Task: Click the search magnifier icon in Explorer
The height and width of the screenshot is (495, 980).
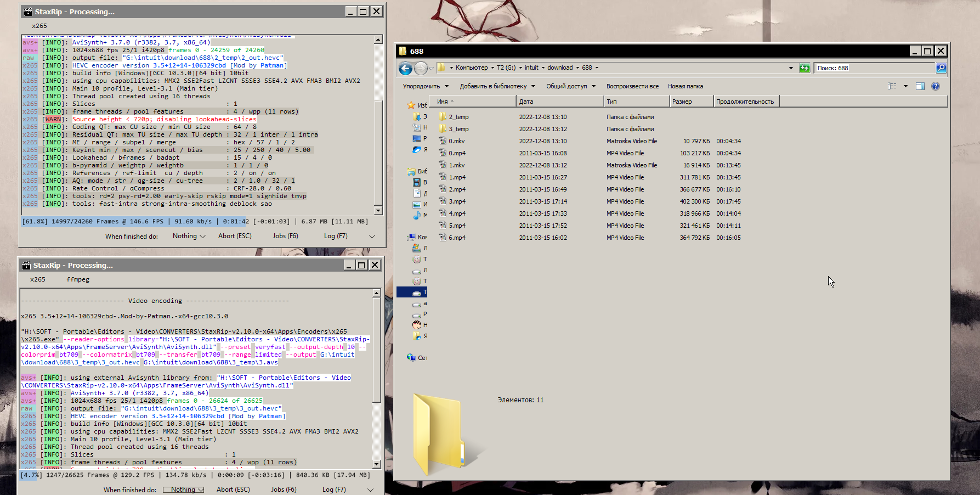Action: pos(941,68)
